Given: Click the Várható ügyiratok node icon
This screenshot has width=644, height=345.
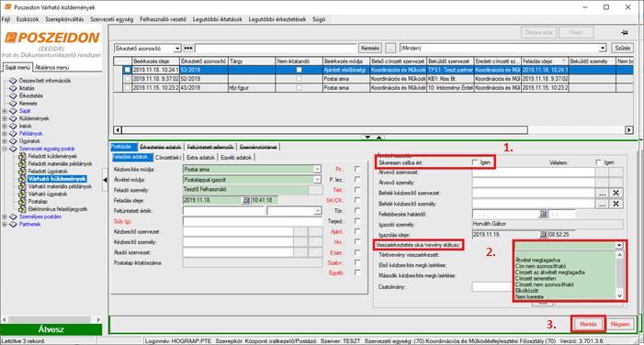Looking at the screenshot, I should click(x=22, y=194).
